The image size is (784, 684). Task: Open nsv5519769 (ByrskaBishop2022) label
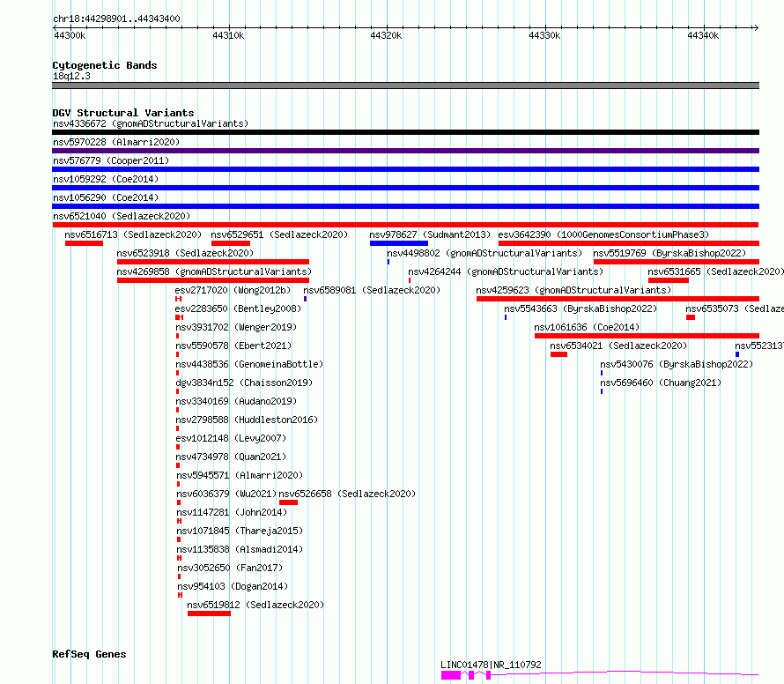tap(669, 253)
